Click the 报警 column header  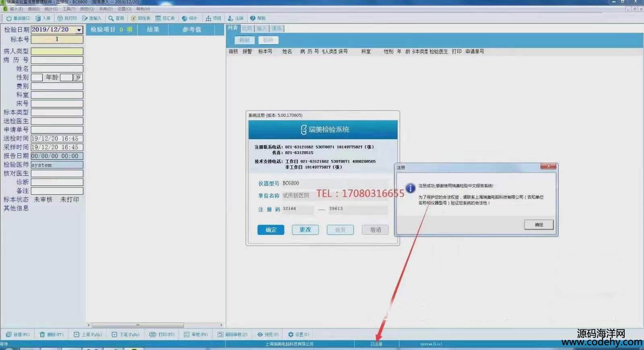pos(247,51)
